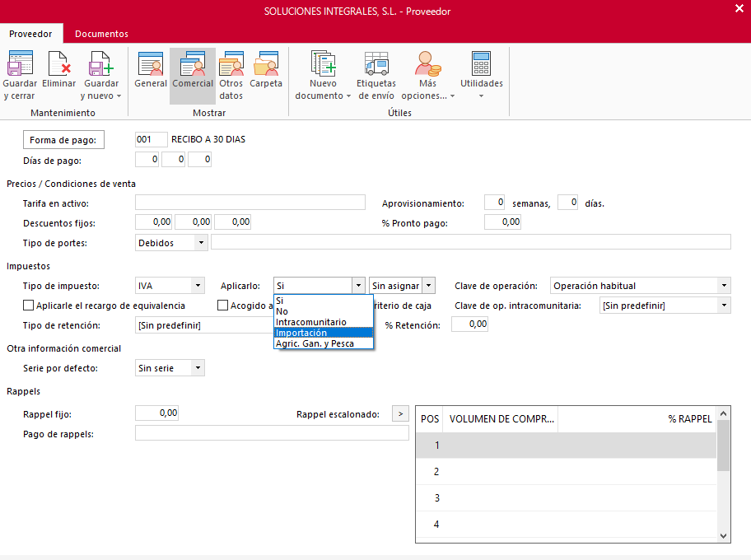Click the portes description text field

click(x=471, y=242)
